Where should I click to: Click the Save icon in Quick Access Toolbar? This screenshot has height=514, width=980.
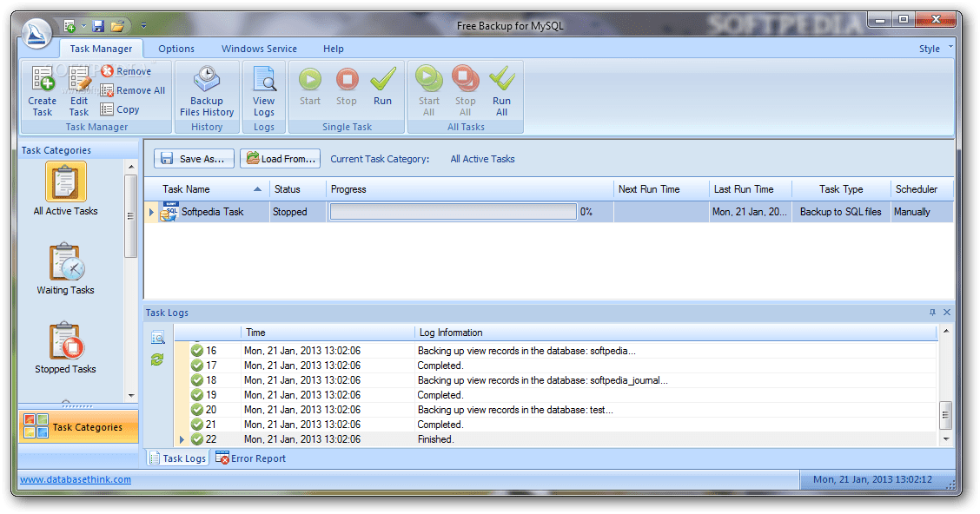pyautogui.click(x=97, y=26)
